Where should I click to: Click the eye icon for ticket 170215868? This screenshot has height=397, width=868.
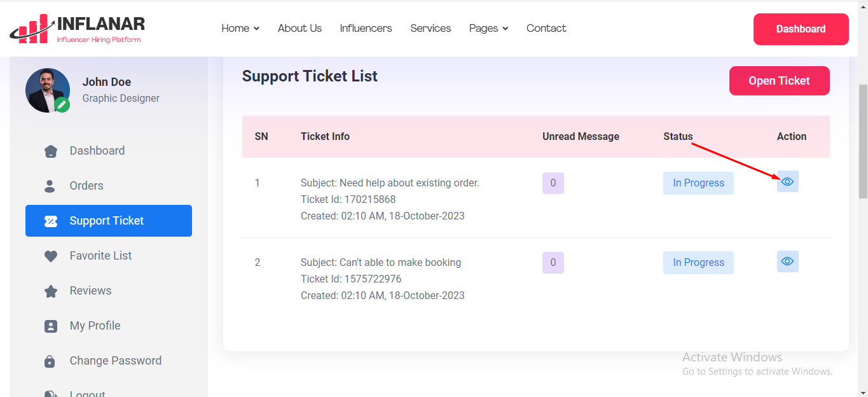(x=787, y=182)
